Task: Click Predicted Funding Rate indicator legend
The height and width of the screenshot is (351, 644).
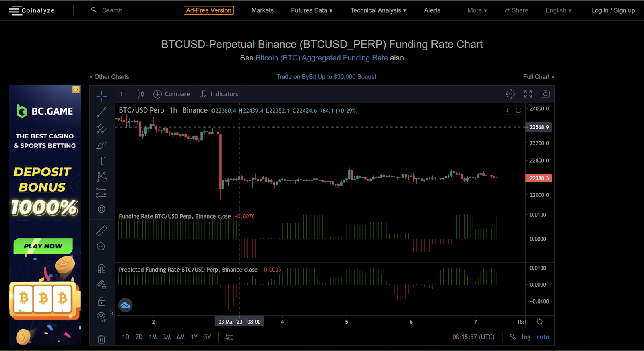Action: 188,270
